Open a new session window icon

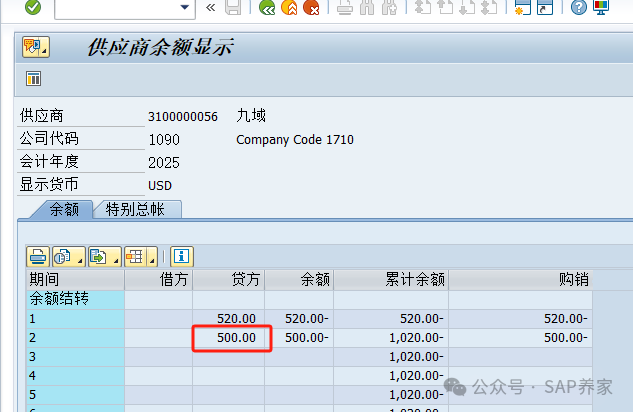pyautogui.click(x=522, y=7)
